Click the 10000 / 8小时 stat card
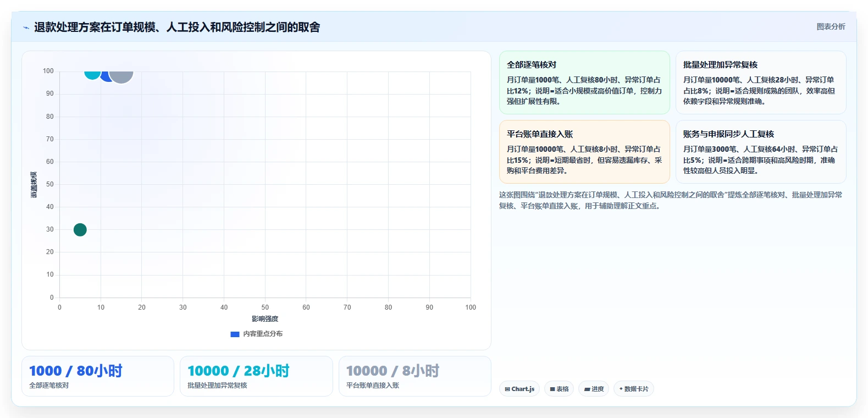The height and width of the screenshot is (418, 868). tap(415, 376)
